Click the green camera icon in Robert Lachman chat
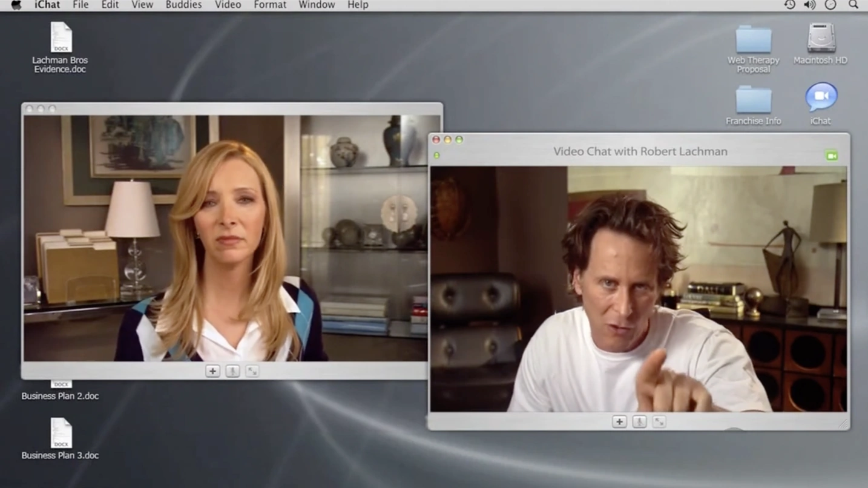 (832, 156)
